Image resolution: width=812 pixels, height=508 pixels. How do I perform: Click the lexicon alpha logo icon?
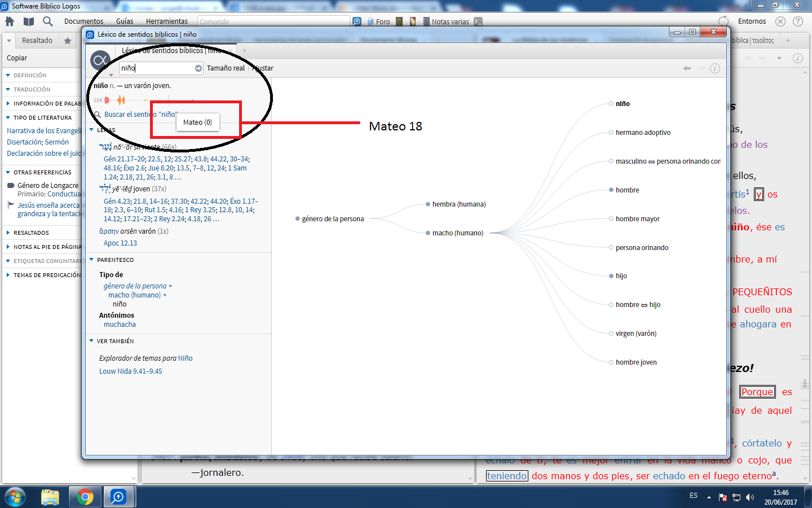(x=100, y=60)
